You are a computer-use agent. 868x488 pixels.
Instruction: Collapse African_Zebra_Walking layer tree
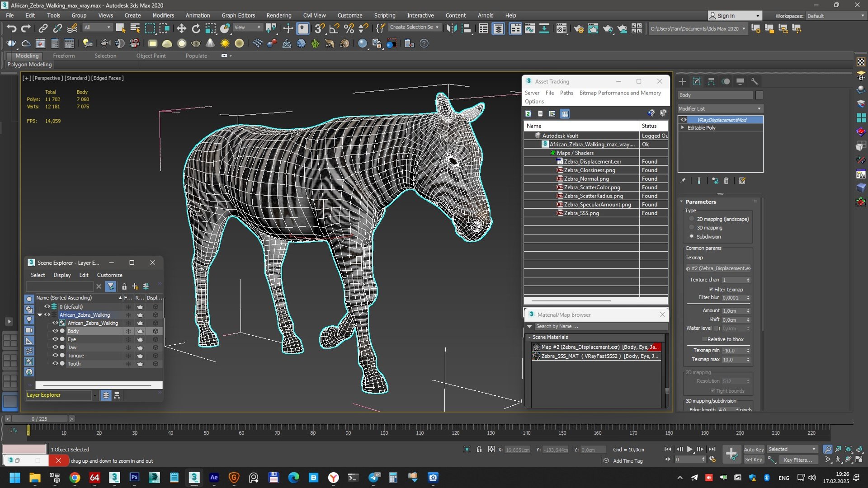(40, 315)
